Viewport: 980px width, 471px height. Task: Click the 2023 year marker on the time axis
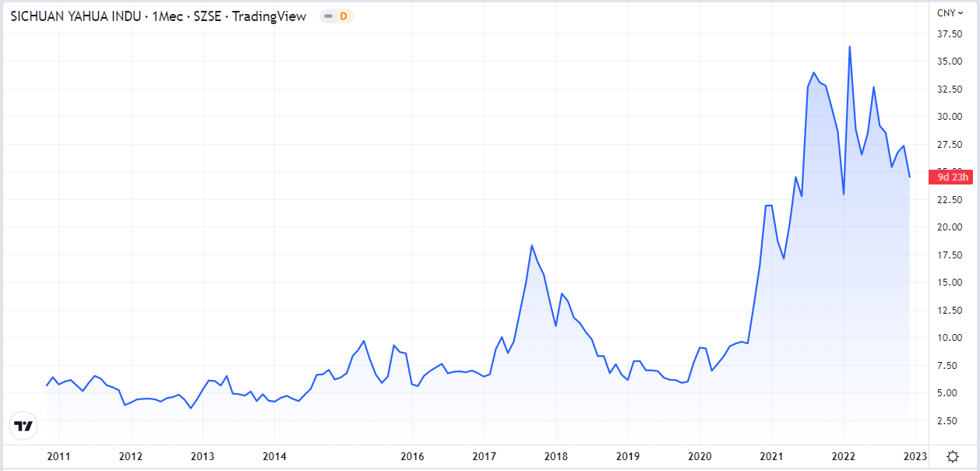[x=915, y=456]
